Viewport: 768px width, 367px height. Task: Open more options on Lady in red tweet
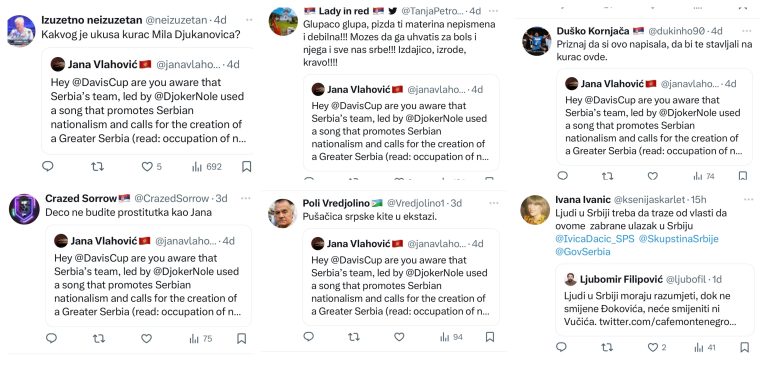click(x=493, y=10)
